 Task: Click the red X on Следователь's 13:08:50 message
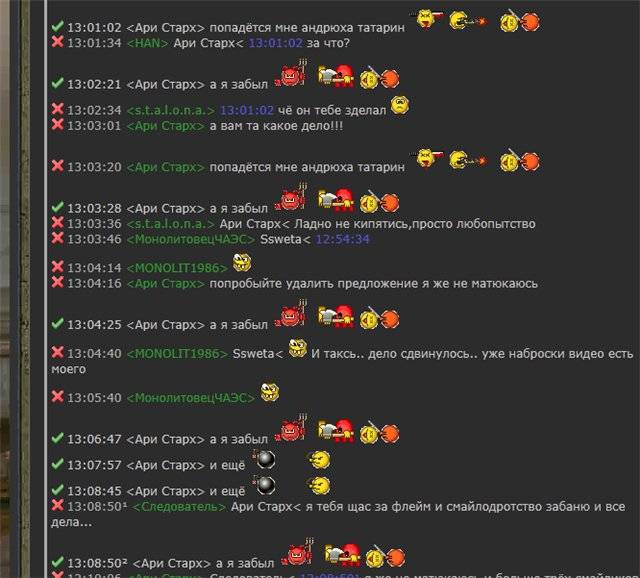coord(58,505)
